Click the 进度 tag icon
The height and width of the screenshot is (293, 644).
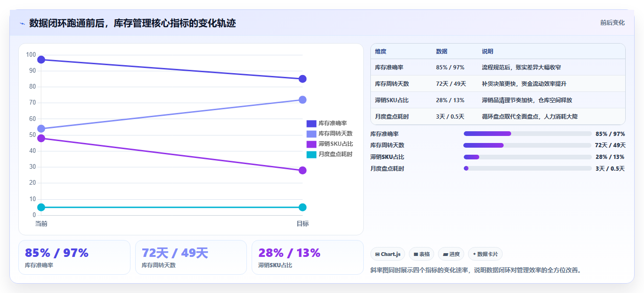point(445,254)
